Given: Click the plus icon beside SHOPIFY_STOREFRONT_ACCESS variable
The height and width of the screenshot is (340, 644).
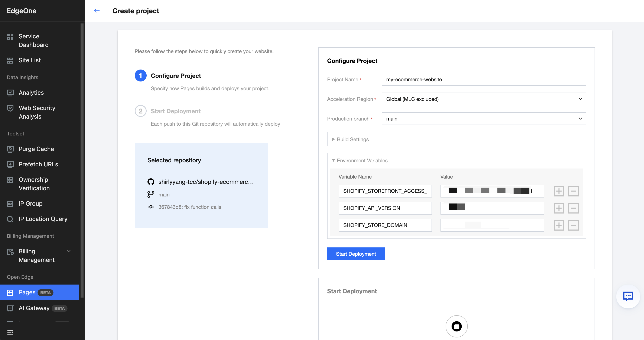Looking at the screenshot, I should coord(559,191).
